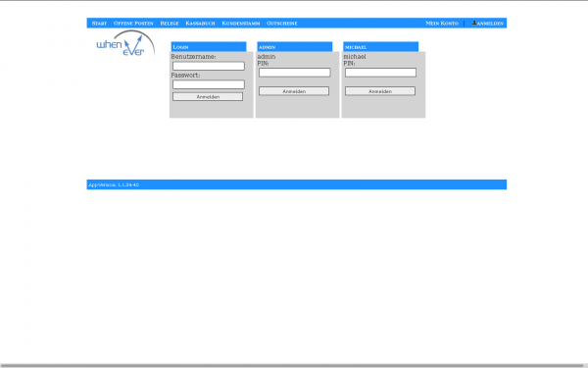Click Anmelden button in Login panel

208,97
